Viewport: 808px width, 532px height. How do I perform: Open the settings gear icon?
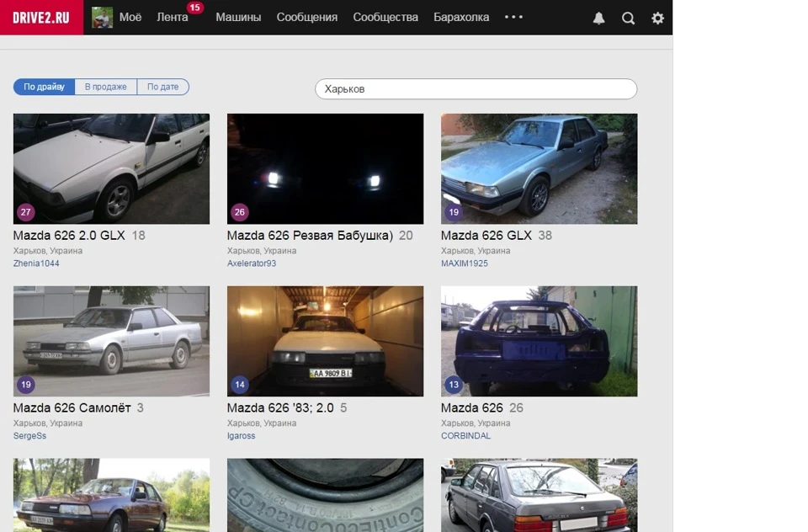click(657, 18)
